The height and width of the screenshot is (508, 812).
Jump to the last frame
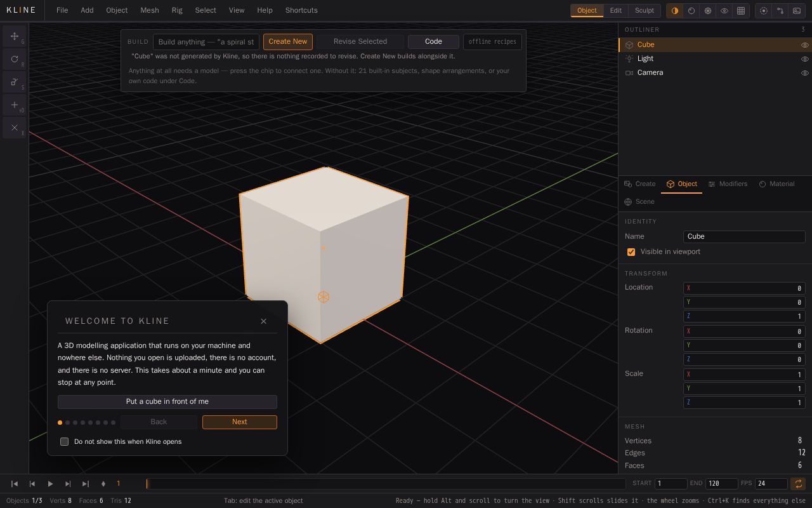86,484
